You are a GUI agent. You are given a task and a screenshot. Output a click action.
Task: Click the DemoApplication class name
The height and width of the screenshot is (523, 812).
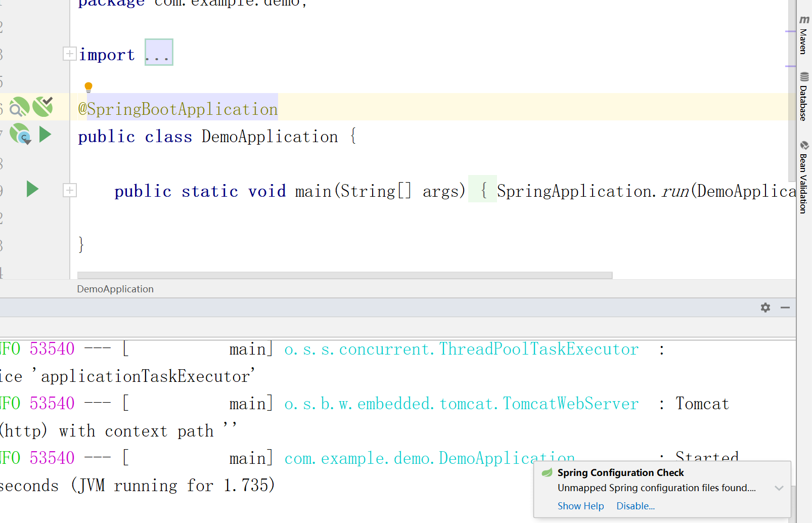click(x=269, y=137)
